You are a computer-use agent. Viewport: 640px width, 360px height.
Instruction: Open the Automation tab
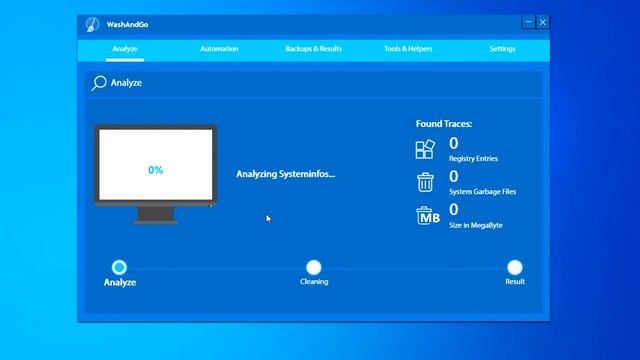coord(219,49)
